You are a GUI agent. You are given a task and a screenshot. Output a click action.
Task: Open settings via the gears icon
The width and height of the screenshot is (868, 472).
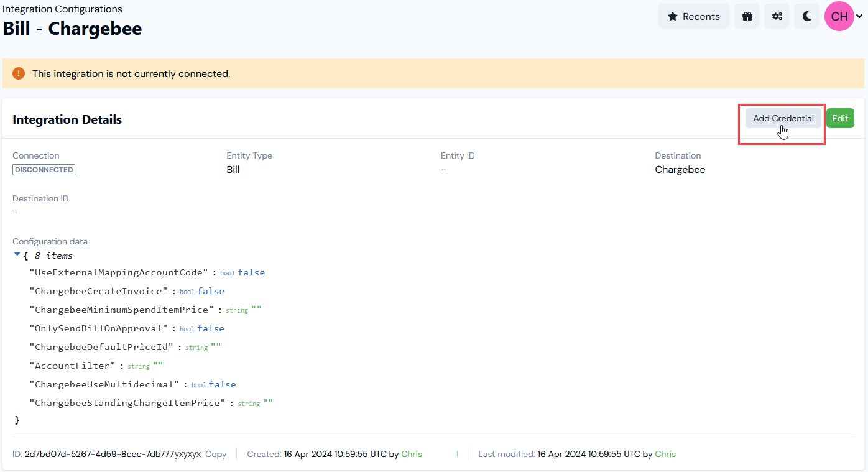click(x=777, y=16)
